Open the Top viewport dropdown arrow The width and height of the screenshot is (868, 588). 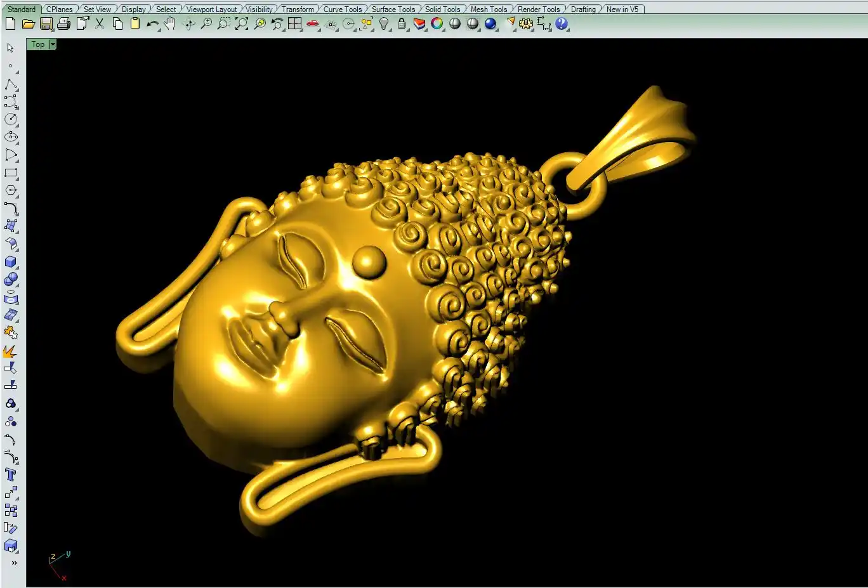tap(53, 44)
